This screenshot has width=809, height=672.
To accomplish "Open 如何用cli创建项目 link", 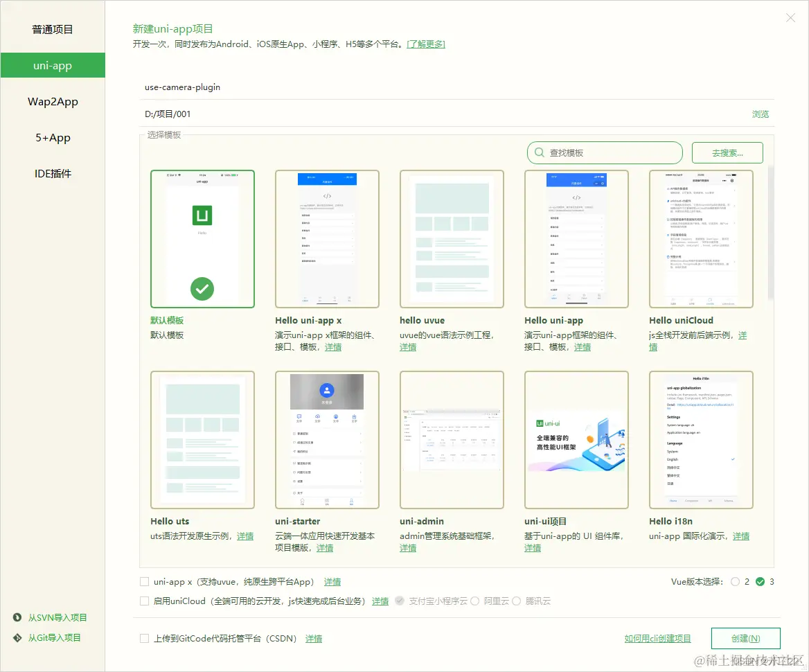I will pos(657,639).
